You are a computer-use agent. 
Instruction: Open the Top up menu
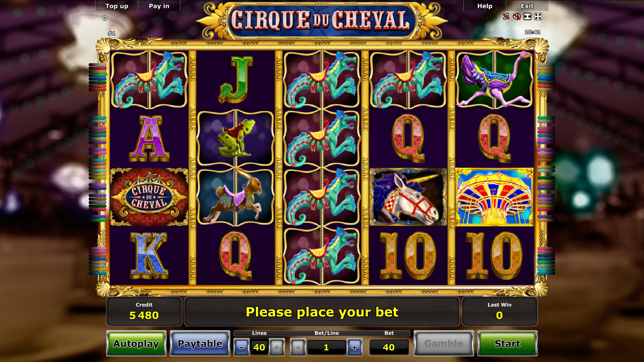coord(117,6)
